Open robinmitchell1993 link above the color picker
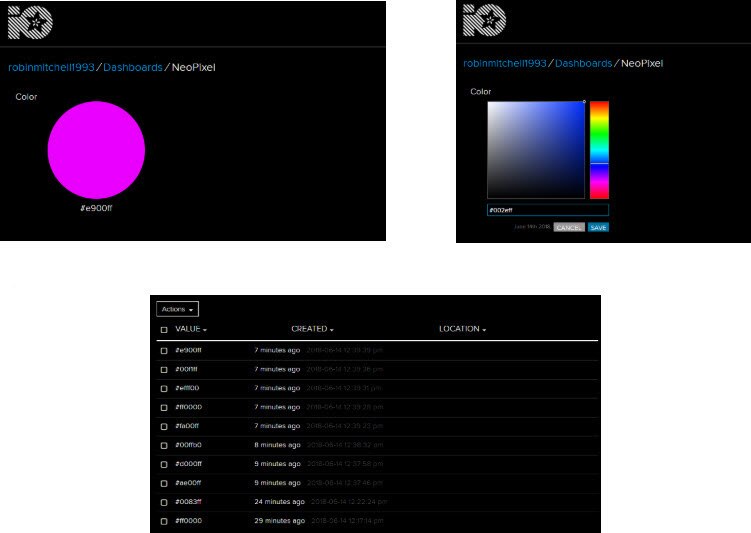This screenshot has width=751, height=533. [504, 63]
